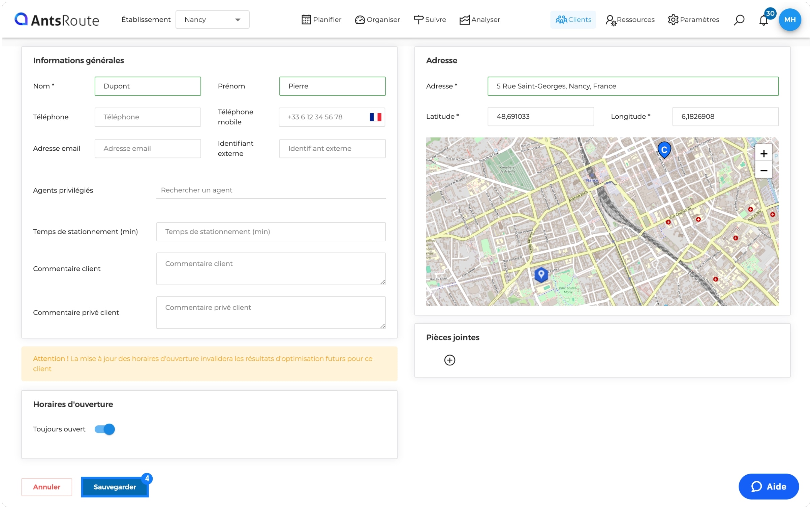This screenshot has height=509, width=812.
Task: Click the AntsRoute logo
Action: (x=57, y=20)
